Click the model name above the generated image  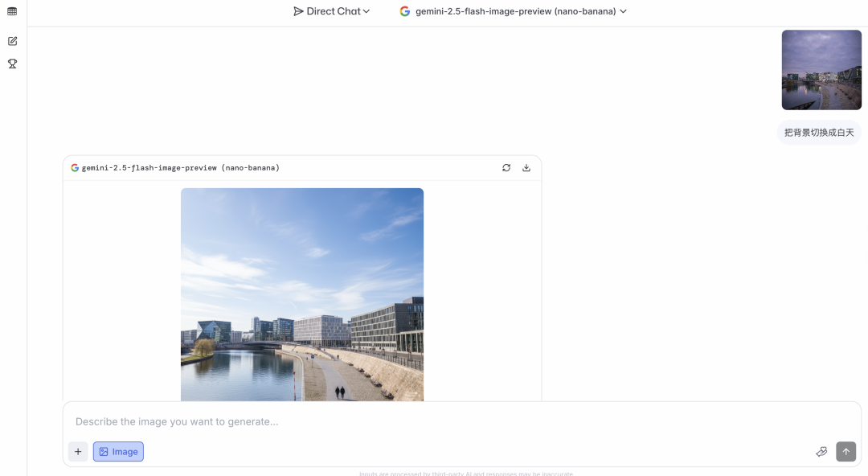click(x=180, y=167)
